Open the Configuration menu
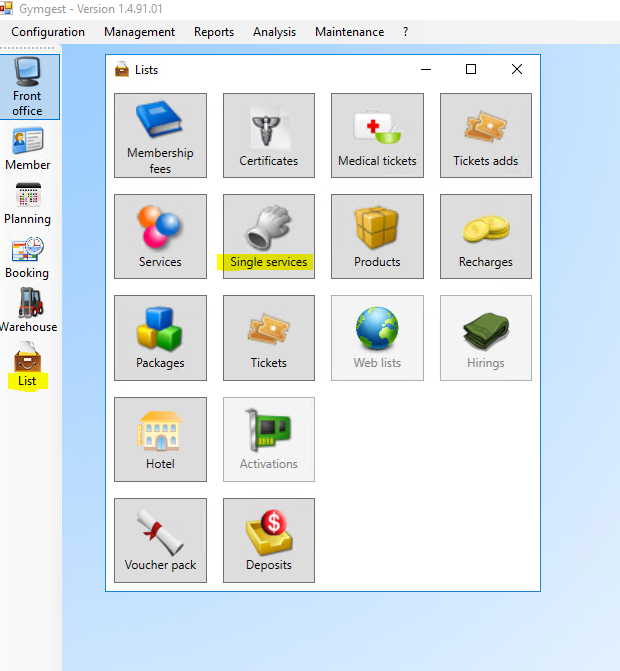The height and width of the screenshot is (671, 620). tap(48, 32)
